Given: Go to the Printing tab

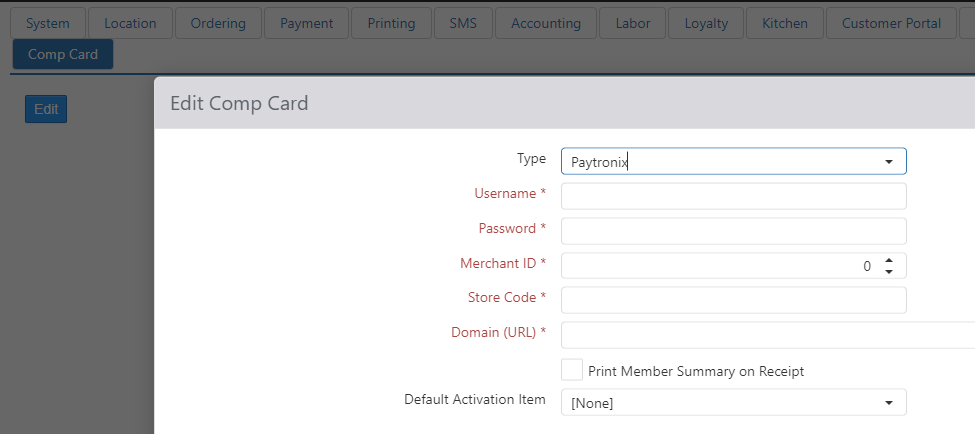Looking at the screenshot, I should [391, 24].
